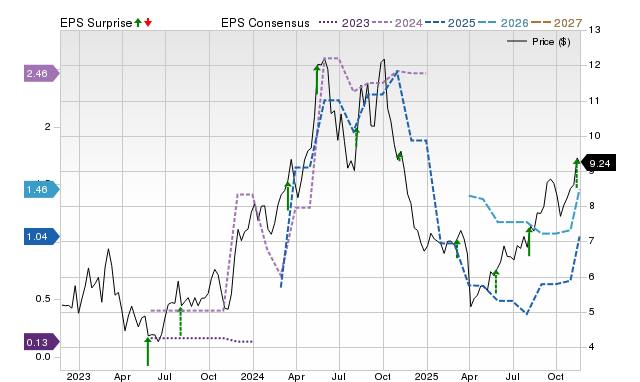Click the 1.04 dark blue EPS value tag
This screenshot has width=640, height=382.
41,237
